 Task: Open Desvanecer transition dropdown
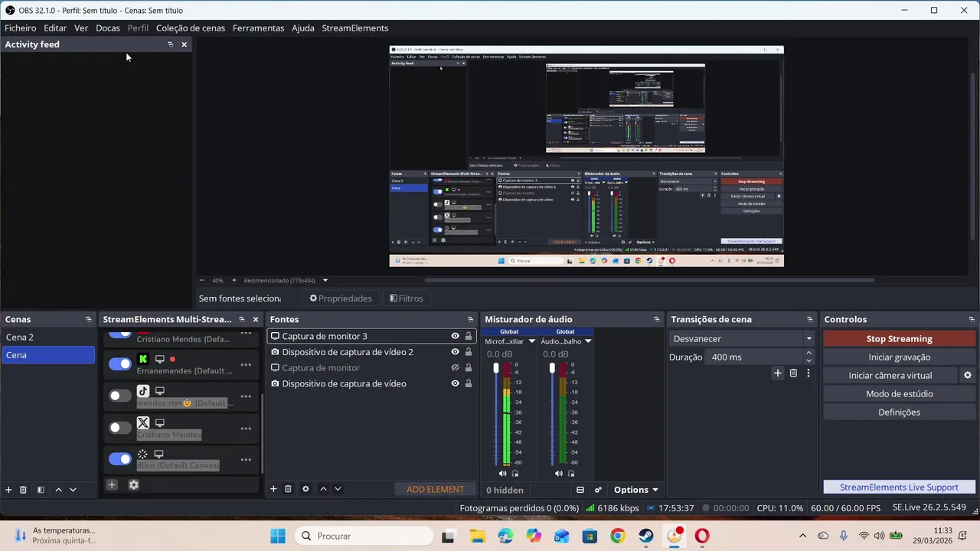point(743,338)
